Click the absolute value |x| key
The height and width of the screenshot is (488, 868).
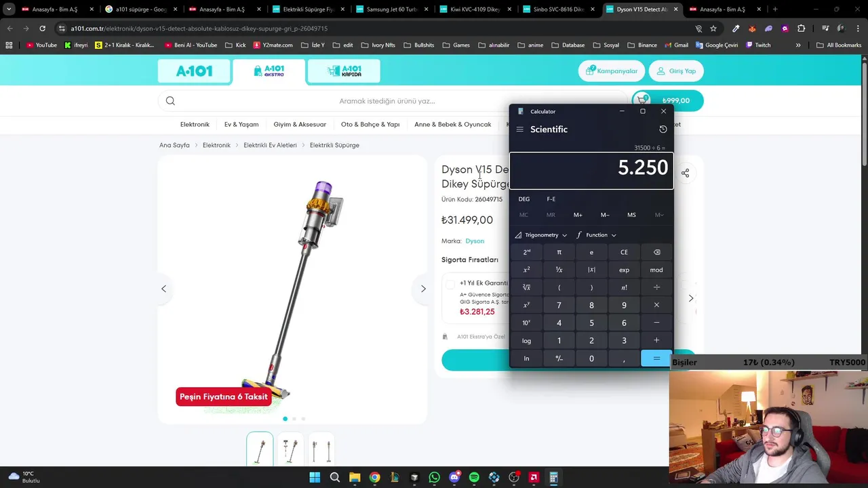coord(591,270)
